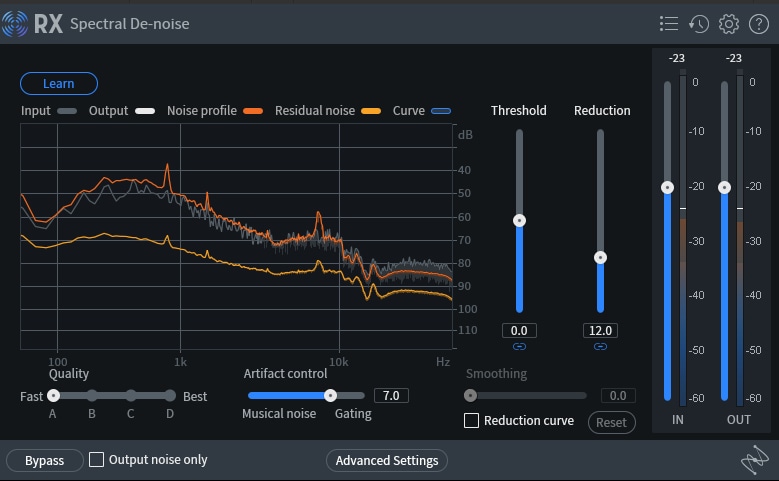
Task: Click the OUT meter peak value -23
Action: [x=733, y=58]
